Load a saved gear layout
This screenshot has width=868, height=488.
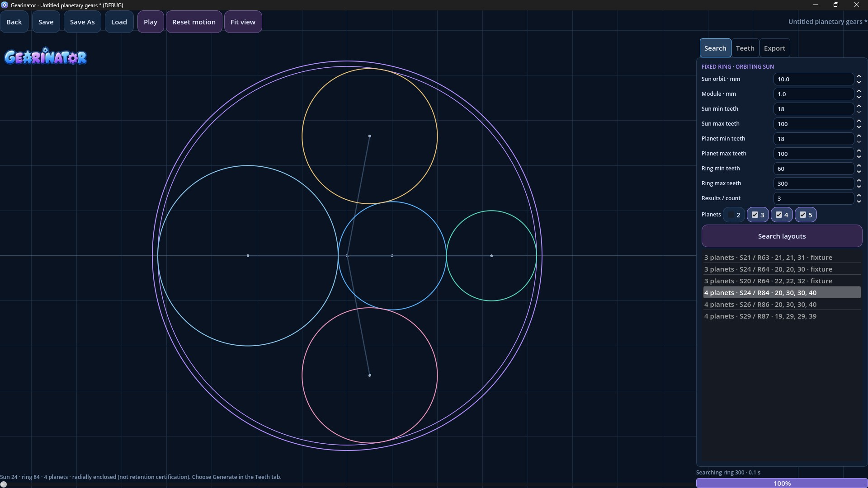click(x=119, y=22)
